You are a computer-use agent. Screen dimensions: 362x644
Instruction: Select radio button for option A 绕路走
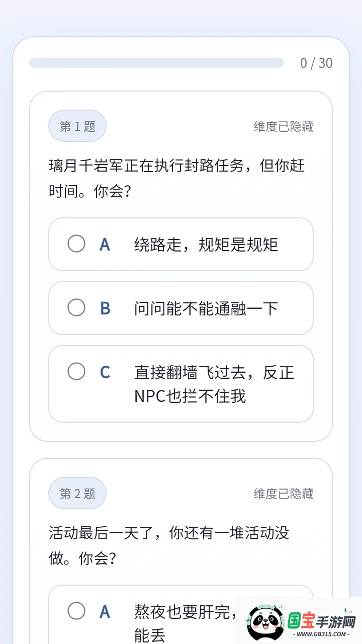pos(76,244)
